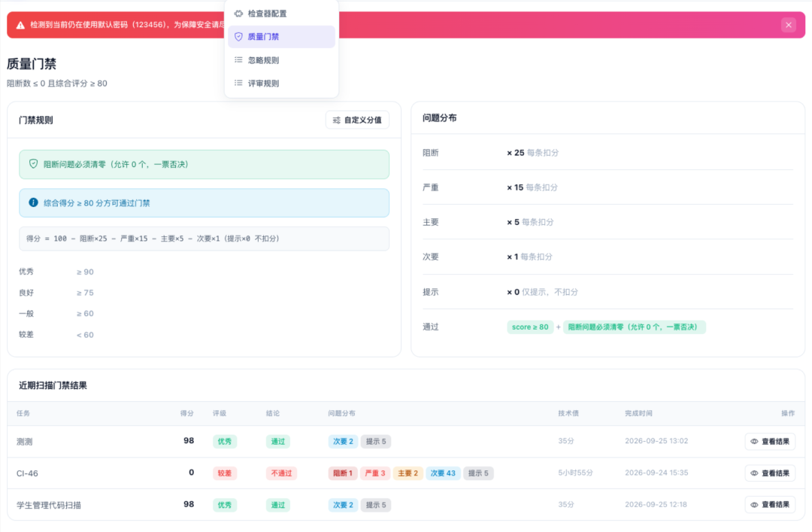Click the 不通过 status badge
The height and width of the screenshot is (532, 812).
(281, 473)
